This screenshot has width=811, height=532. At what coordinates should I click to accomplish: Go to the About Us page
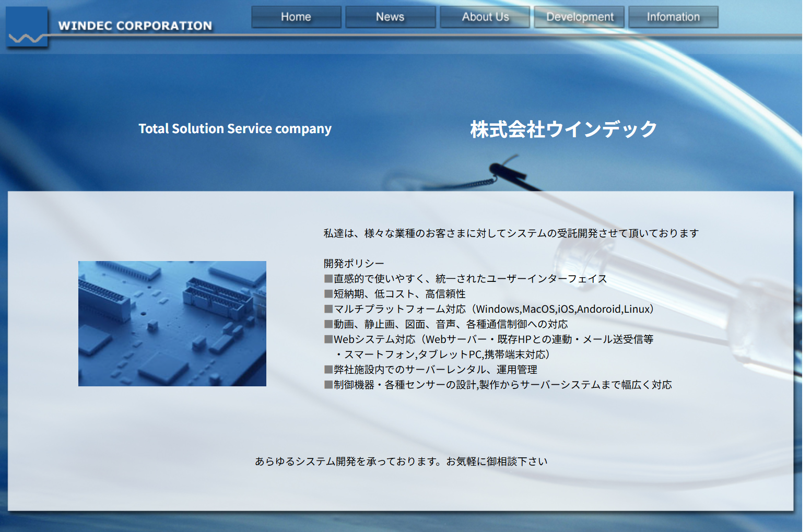point(485,17)
